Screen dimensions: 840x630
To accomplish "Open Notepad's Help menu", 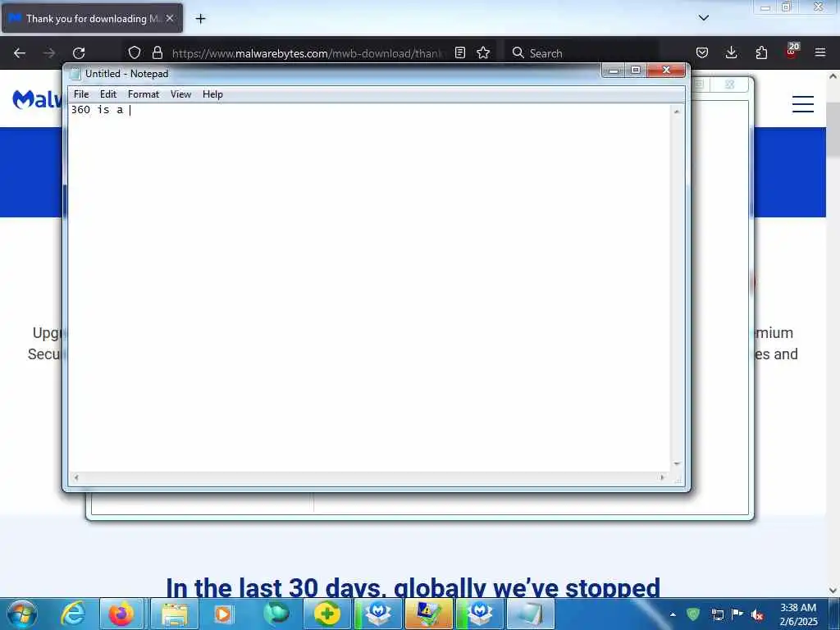I will coord(212,94).
